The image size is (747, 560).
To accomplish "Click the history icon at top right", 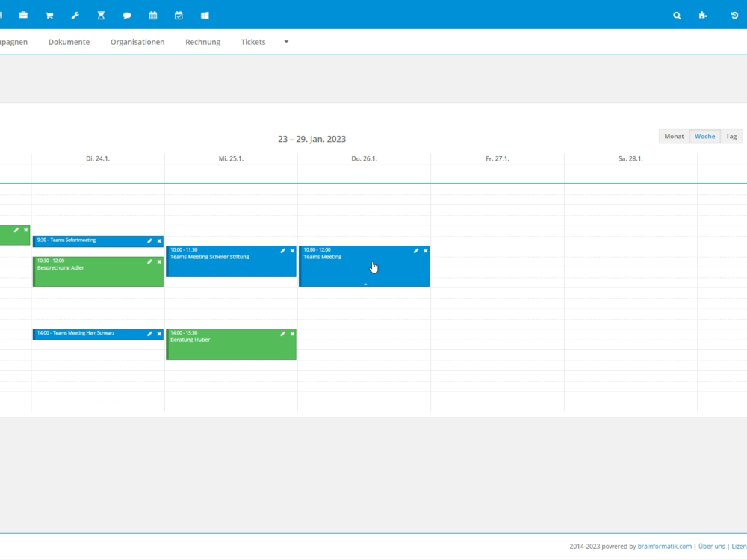I will coord(734,15).
